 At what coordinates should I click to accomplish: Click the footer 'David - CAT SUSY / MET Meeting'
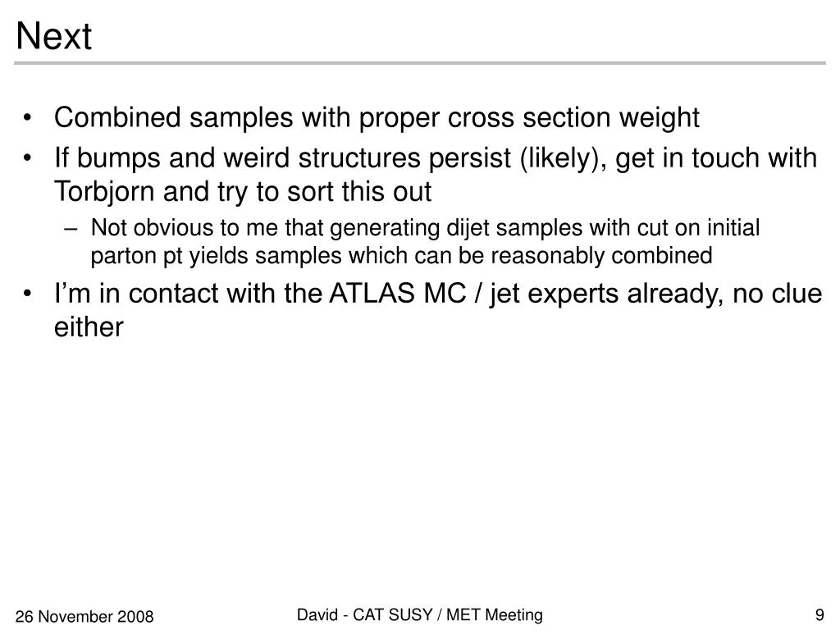click(x=420, y=614)
